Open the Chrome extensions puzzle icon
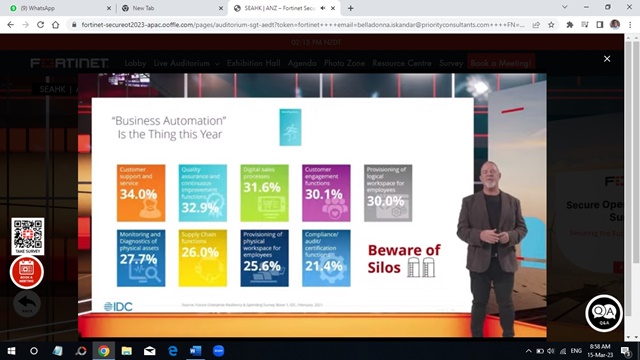 pos(570,25)
